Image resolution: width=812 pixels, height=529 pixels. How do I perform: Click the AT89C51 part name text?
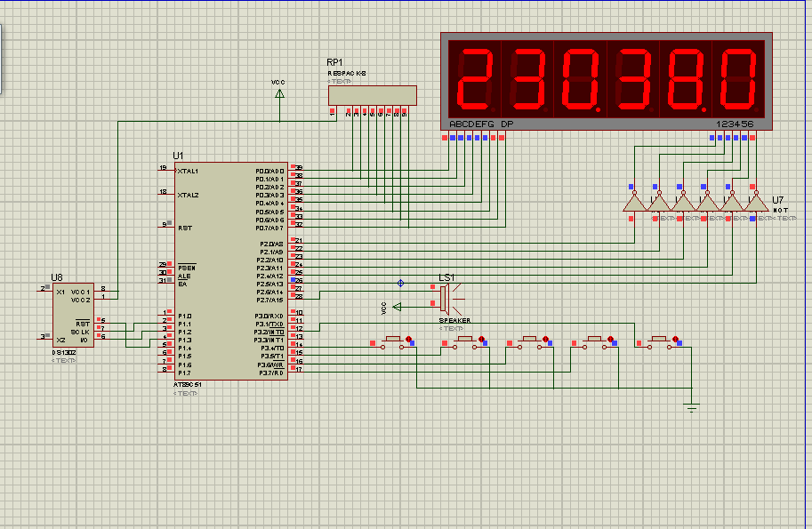188,385
